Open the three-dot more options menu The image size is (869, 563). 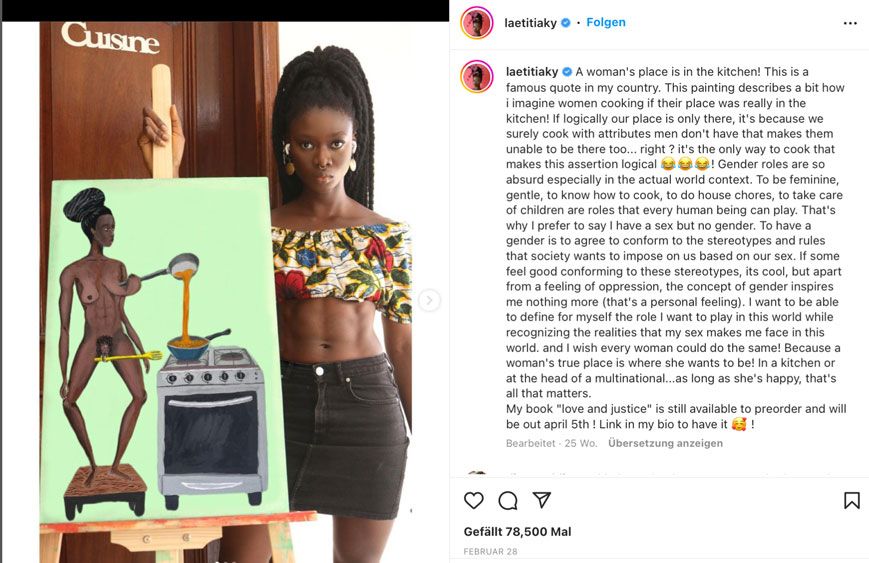point(850,23)
